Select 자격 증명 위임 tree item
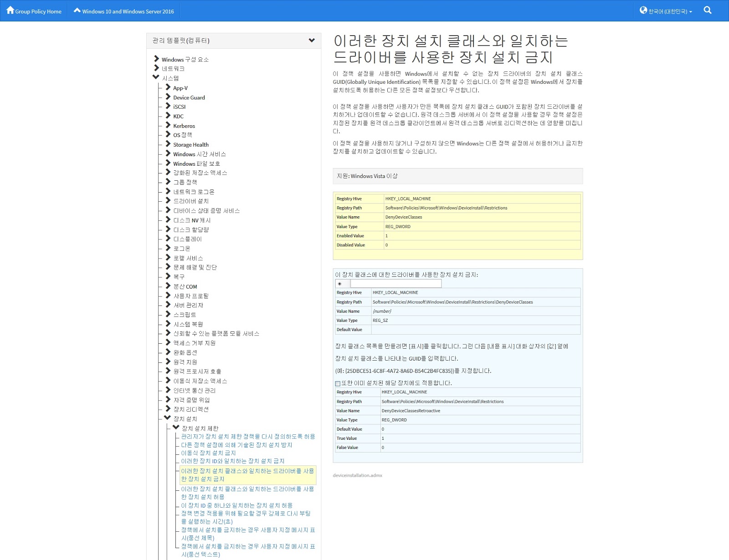The width and height of the screenshot is (729, 560). pyautogui.click(x=191, y=400)
